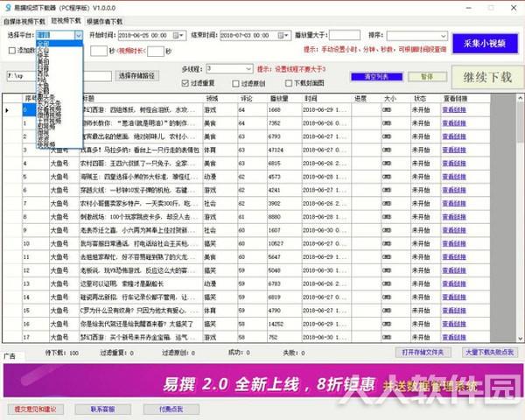Click the 播放量 column header
Screen dimensions: 525x420
[284, 99]
